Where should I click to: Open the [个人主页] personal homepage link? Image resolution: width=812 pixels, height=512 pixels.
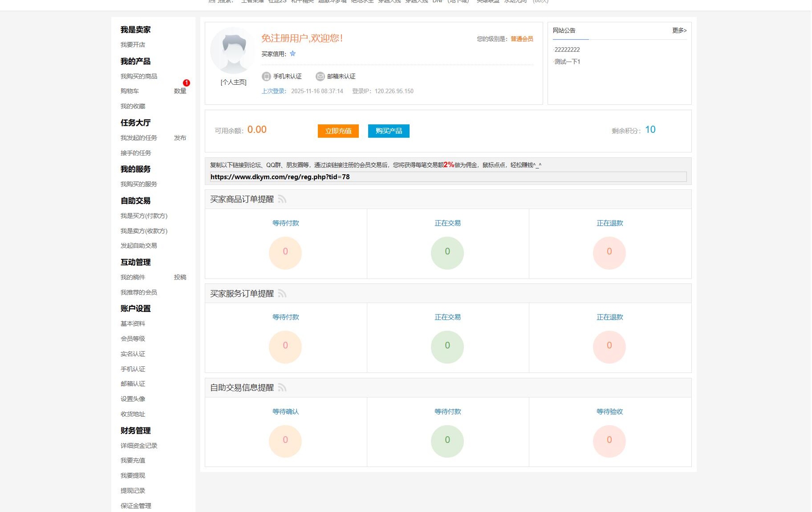[x=233, y=82]
